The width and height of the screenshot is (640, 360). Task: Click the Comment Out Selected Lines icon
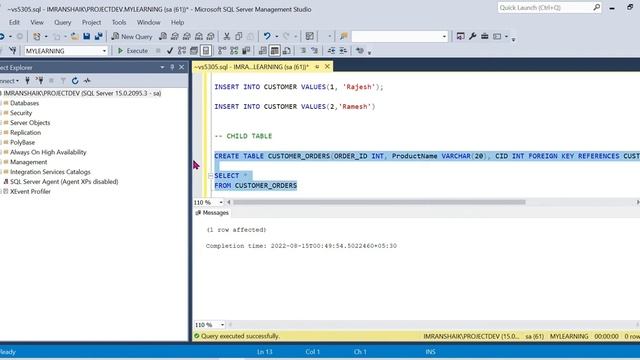[x=303, y=51]
